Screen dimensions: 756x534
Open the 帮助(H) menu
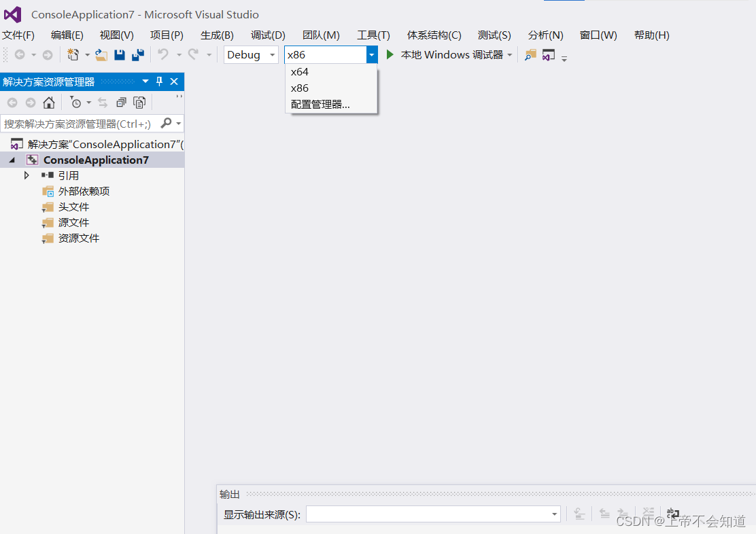point(652,35)
